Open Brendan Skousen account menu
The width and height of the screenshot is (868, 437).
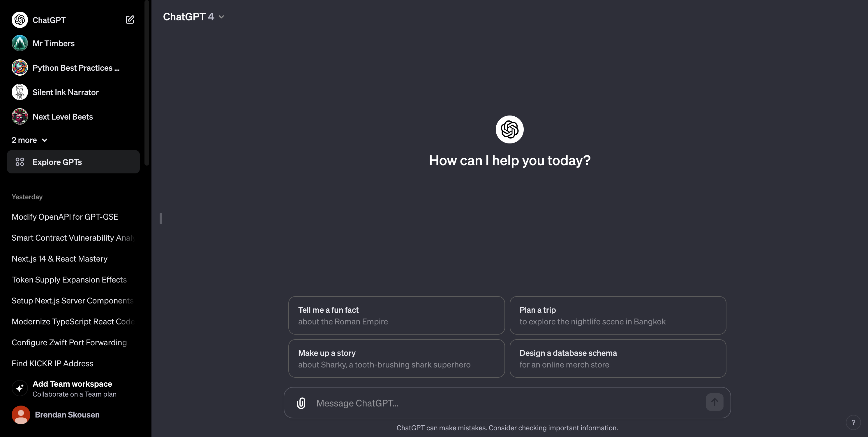(73, 414)
